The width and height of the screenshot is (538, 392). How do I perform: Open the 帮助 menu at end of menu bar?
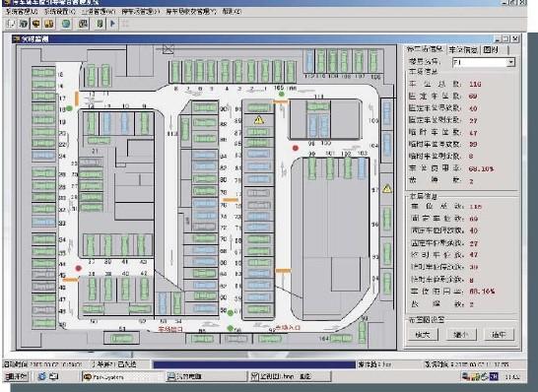click(x=232, y=11)
